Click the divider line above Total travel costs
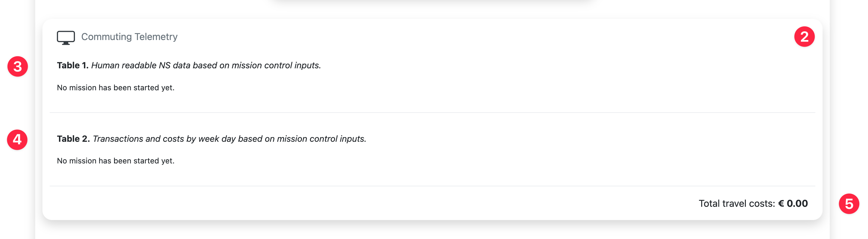The height and width of the screenshot is (239, 868). pos(432,186)
